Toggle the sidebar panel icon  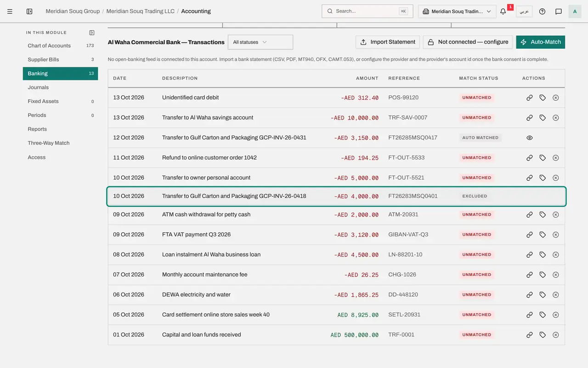click(x=29, y=11)
